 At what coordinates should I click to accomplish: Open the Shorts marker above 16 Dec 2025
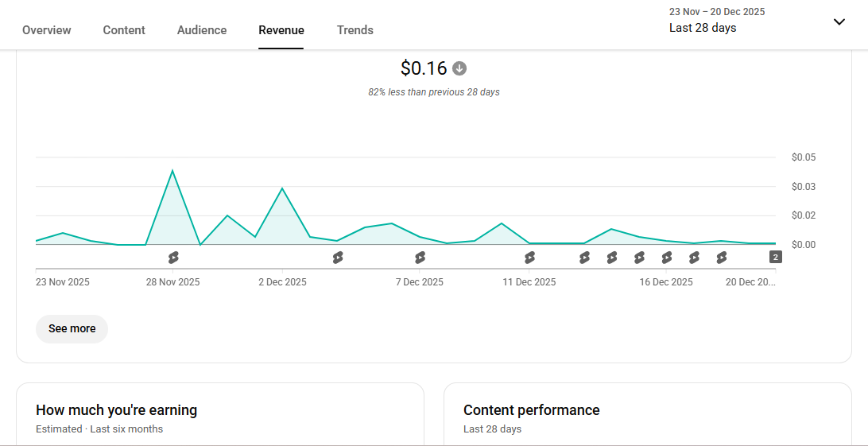point(667,258)
